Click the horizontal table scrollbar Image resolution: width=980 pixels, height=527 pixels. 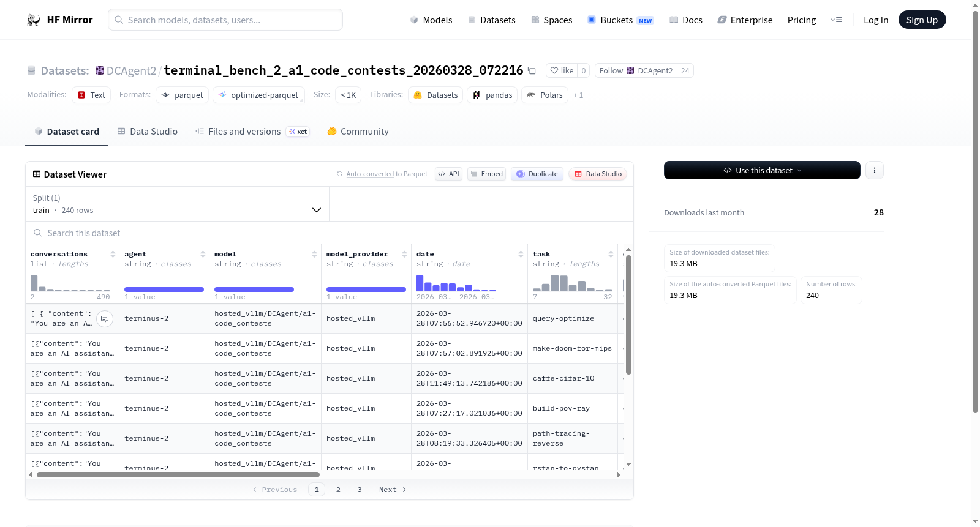pos(178,474)
